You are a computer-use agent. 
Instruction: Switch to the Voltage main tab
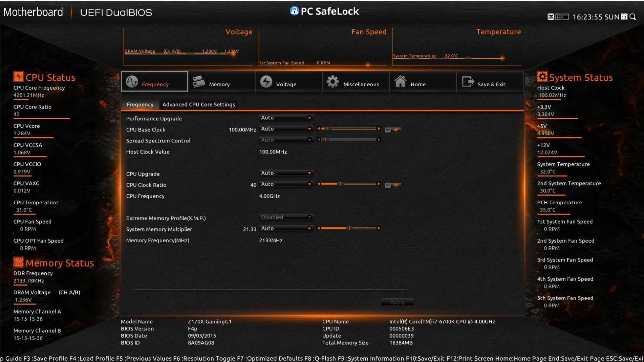click(x=288, y=82)
